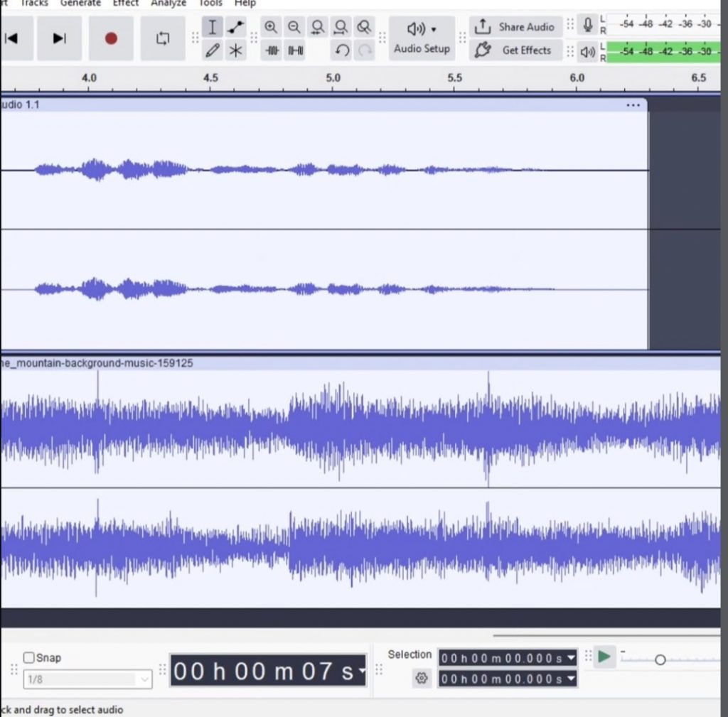Click the Zoom In magnifier
Screen dimensions: 728x717
(x=271, y=28)
